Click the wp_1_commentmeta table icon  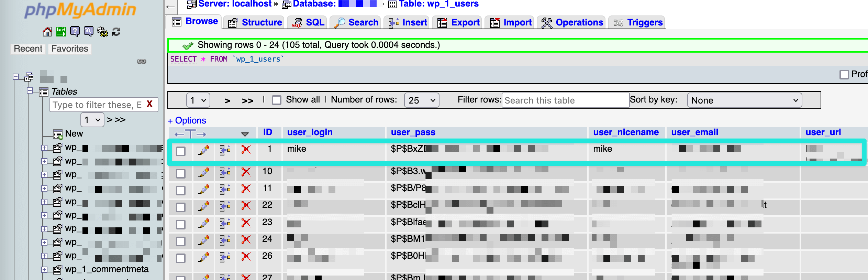tap(57, 269)
